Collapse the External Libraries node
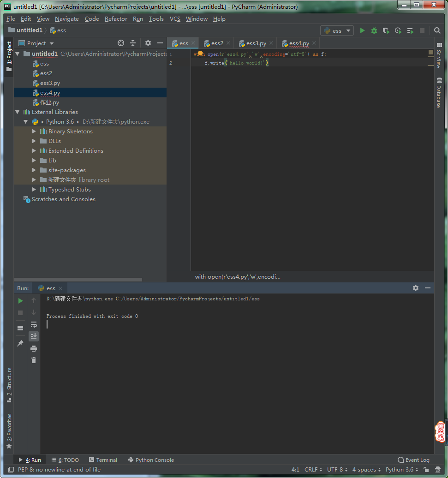 [x=18, y=112]
